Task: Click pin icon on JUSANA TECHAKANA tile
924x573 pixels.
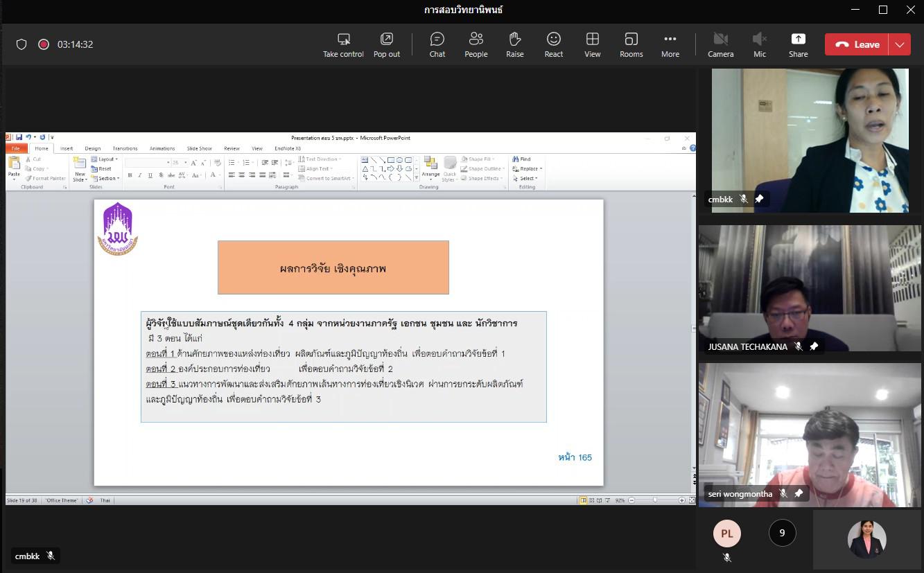Action: 814,346
